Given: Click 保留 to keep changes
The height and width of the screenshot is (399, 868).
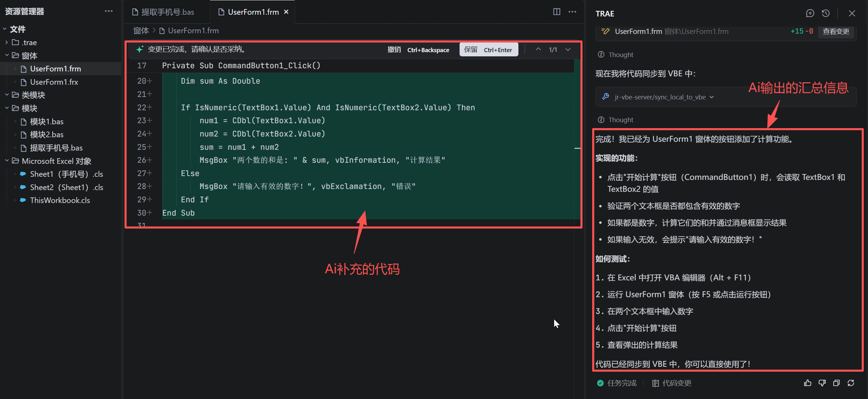Looking at the screenshot, I should click(x=488, y=50).
